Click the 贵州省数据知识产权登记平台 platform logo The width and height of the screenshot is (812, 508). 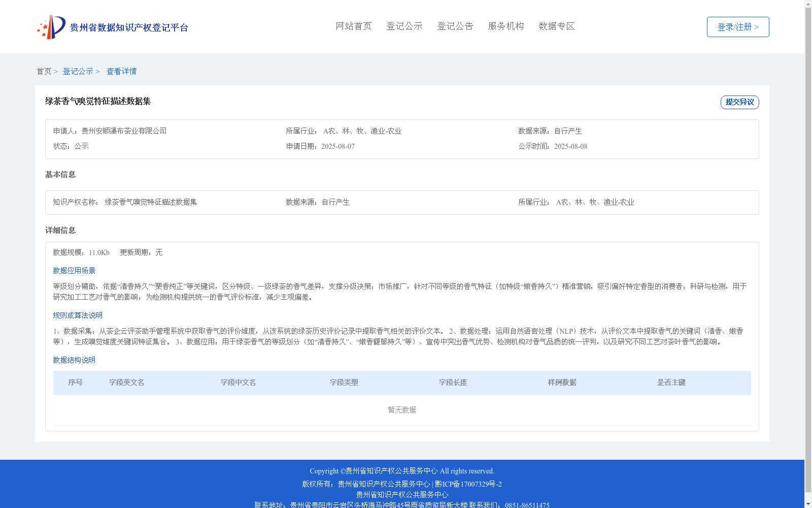[112, 26]
